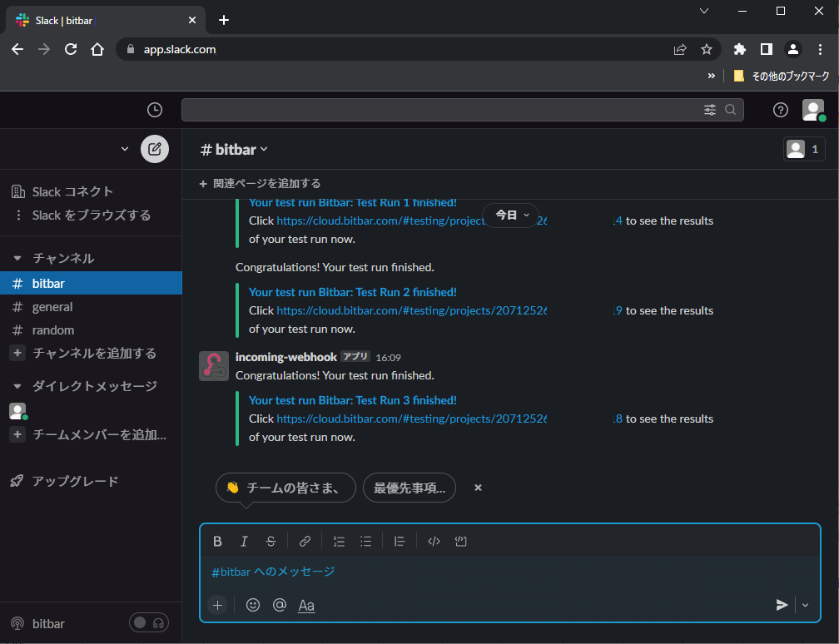Apply inline code formatting
The height and width of the screenshot is (644, 839).
[x=434, y=542]
